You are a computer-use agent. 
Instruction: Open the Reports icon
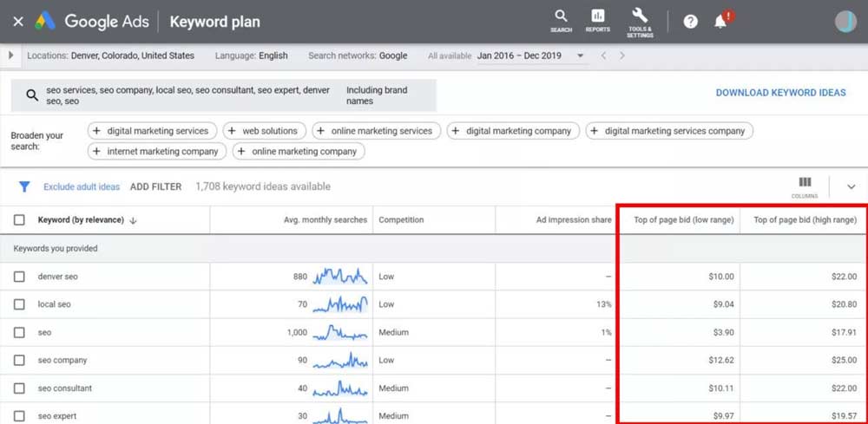coord(597,19)
